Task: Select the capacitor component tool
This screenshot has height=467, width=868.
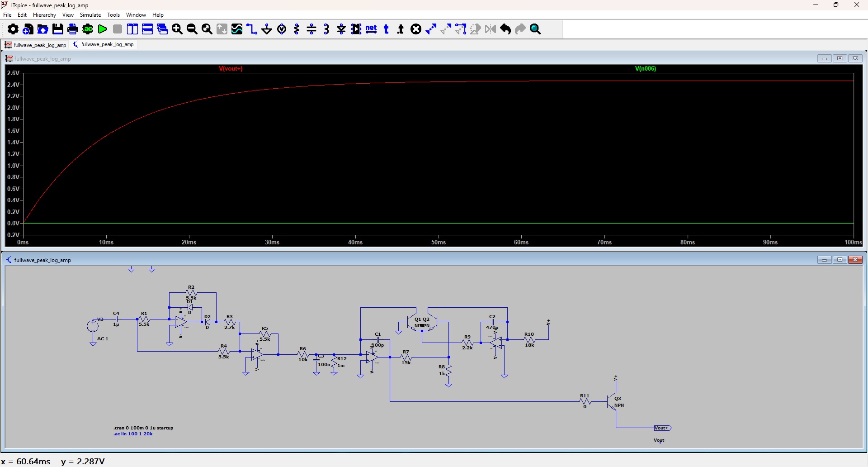Action: coord(311,29)
